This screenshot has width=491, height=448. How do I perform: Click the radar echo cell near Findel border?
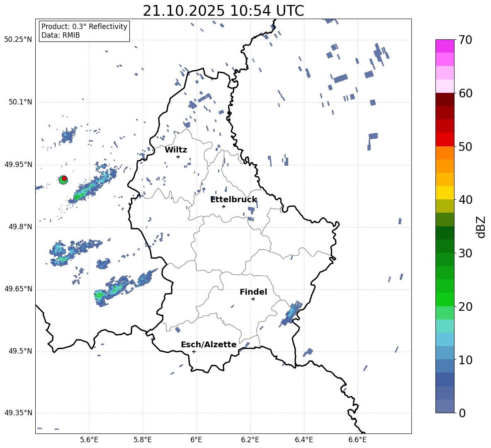(x=292, y=313)
